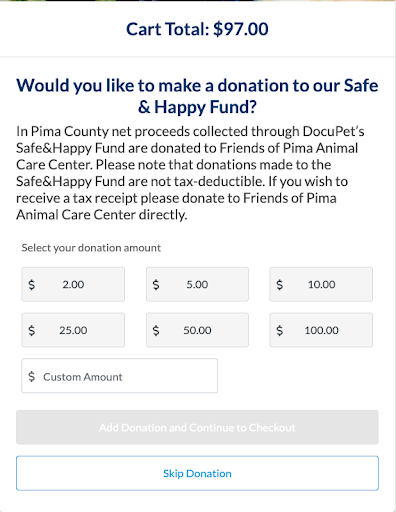Click dollar sign icon in Custom Amount field

coord(32,377)
